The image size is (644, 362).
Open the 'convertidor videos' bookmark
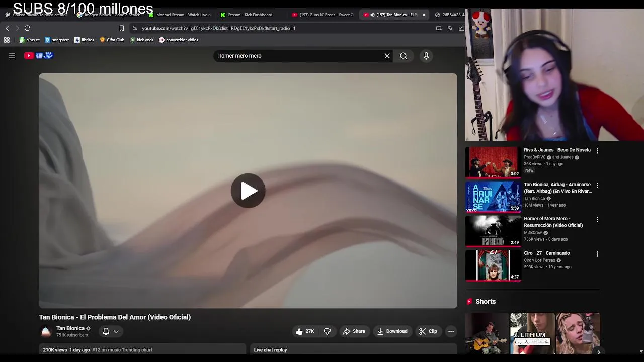click(x=179, y=40)
